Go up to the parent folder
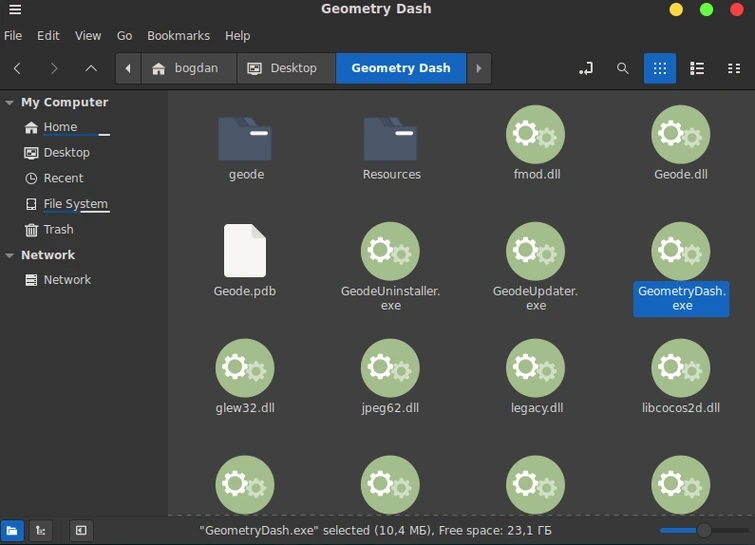 (91, 68)
